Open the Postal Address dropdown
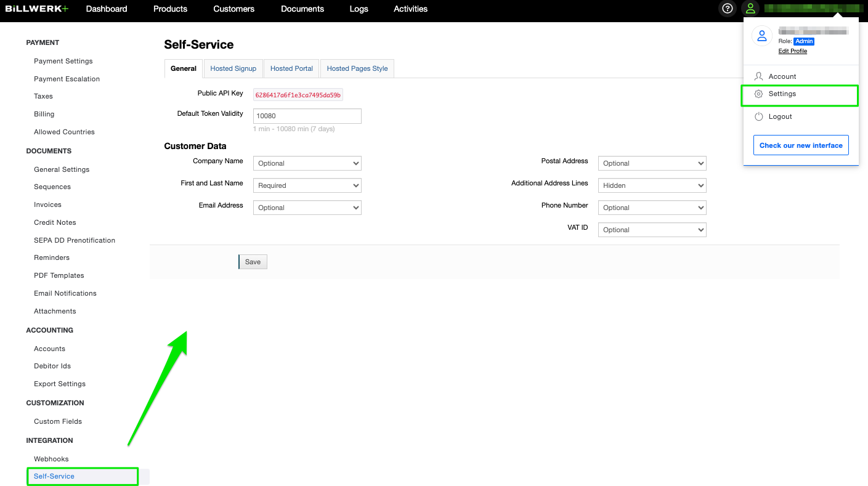This screenshot has width=868, height=486. point(652,163)
